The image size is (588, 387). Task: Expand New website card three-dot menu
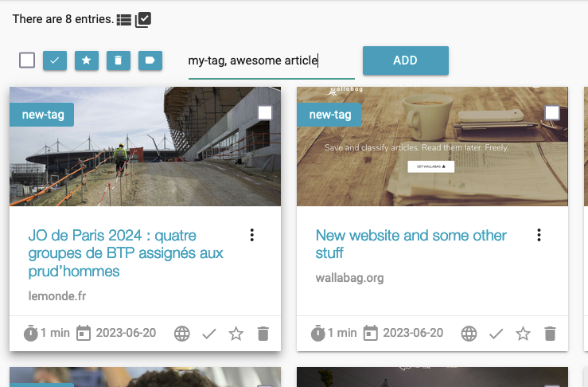point(539,235)
